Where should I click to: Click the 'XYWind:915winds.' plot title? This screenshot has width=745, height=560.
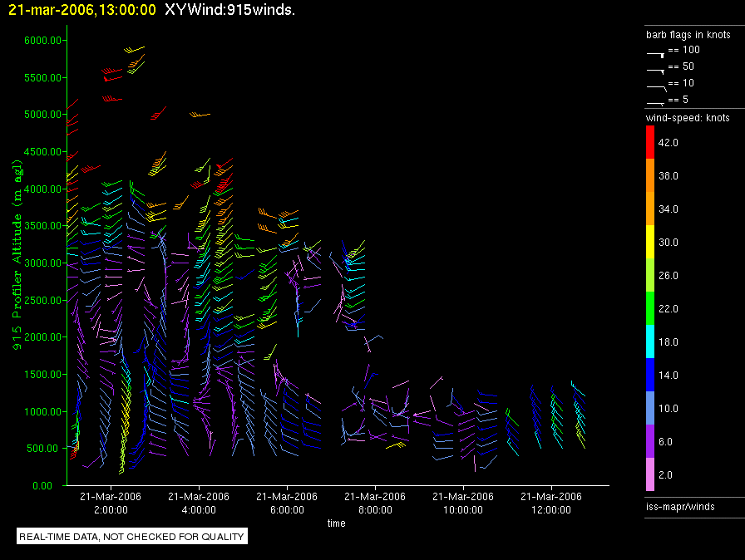click(230, 10)
